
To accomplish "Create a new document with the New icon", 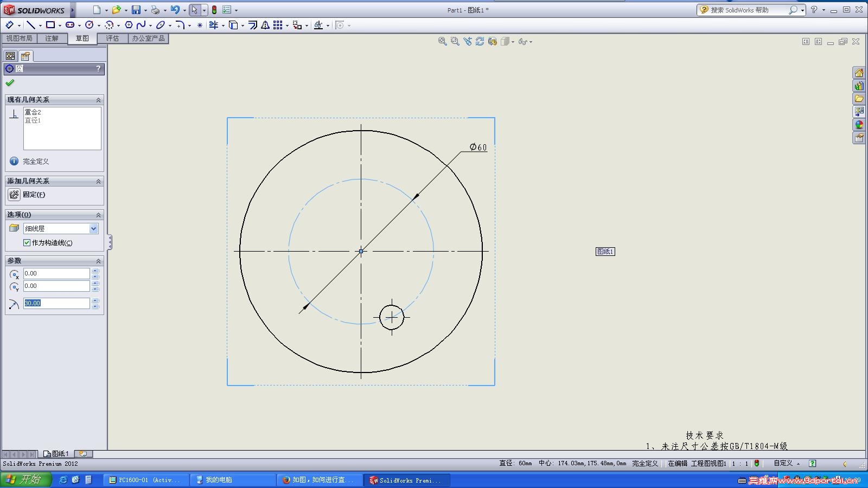I will pos(97,10).
